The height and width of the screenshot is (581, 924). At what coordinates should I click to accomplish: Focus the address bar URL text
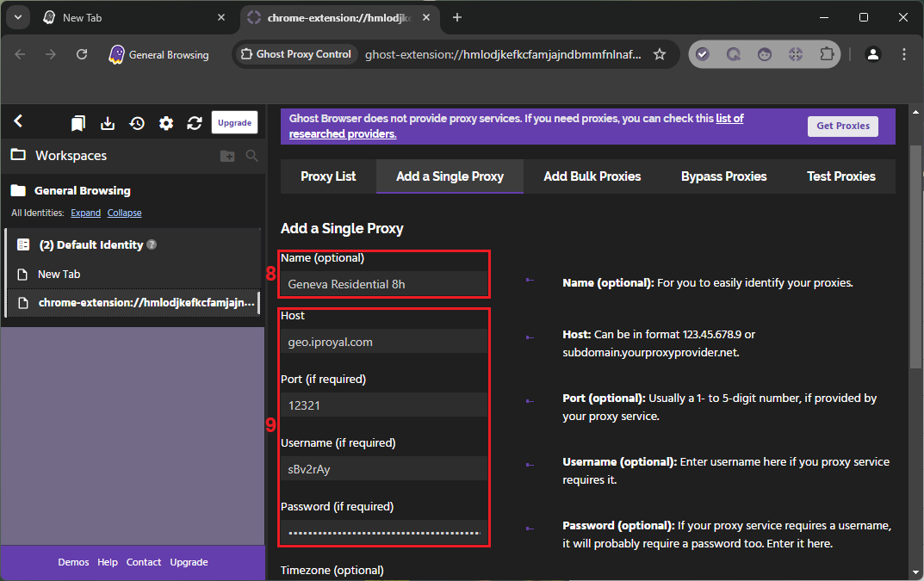503,54
